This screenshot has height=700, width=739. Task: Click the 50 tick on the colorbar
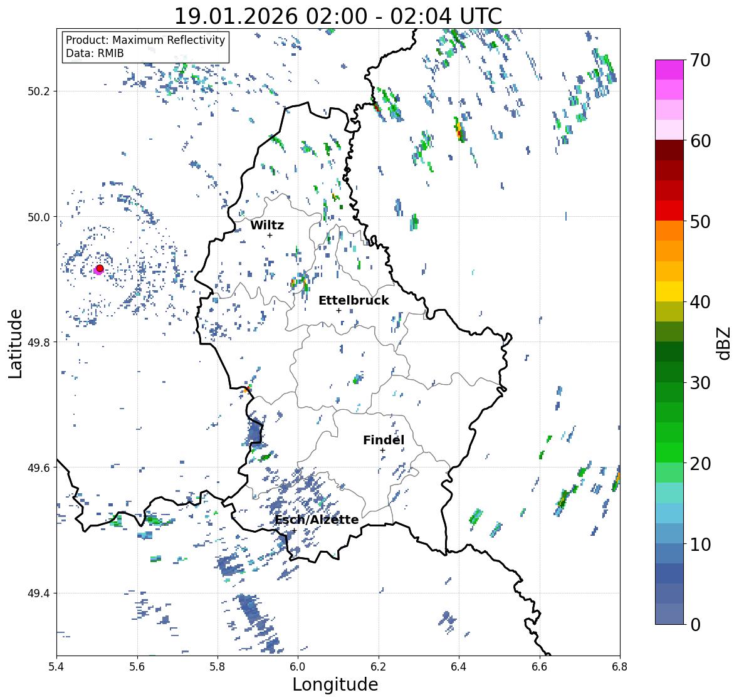click(x=700, y=221)
